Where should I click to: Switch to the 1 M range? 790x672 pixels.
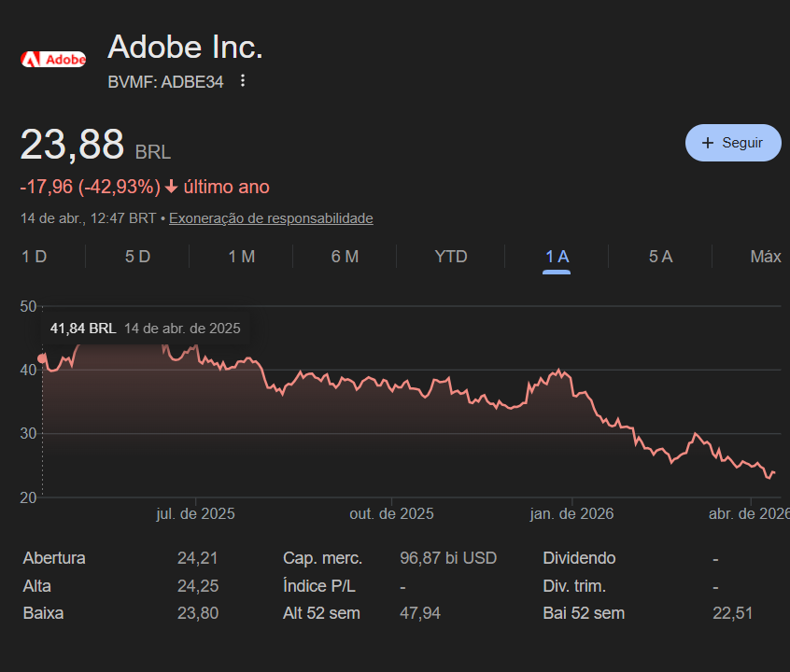pyautogui.click(x=241, y=257)
